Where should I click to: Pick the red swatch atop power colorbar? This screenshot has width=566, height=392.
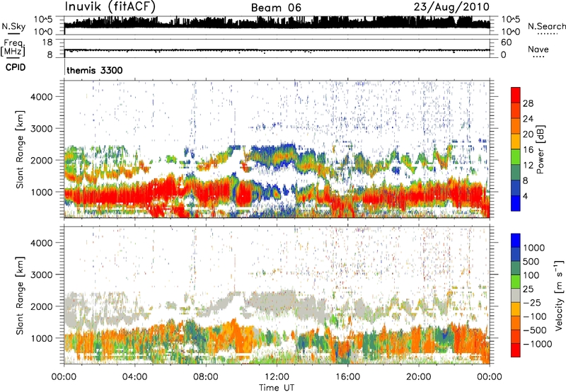(516, 96)
